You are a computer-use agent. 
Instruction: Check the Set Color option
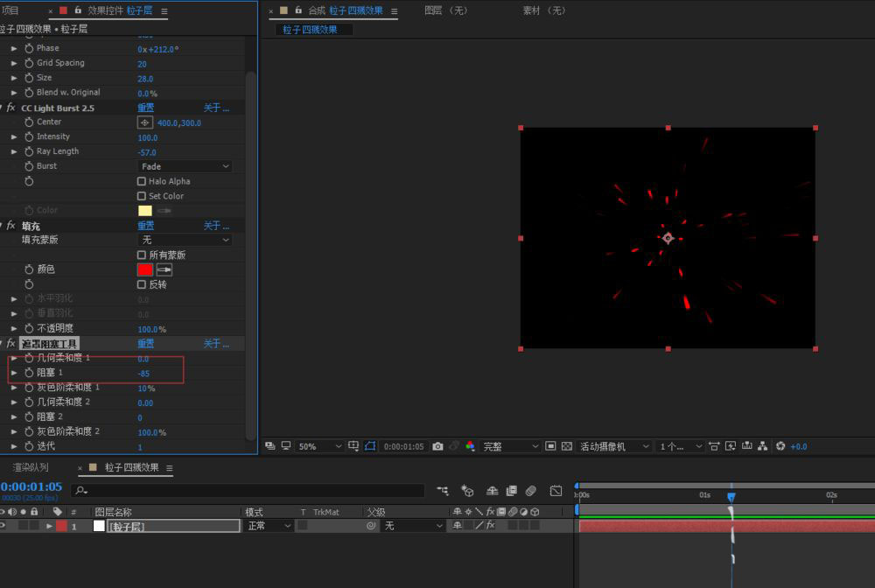tap(142, 197)
